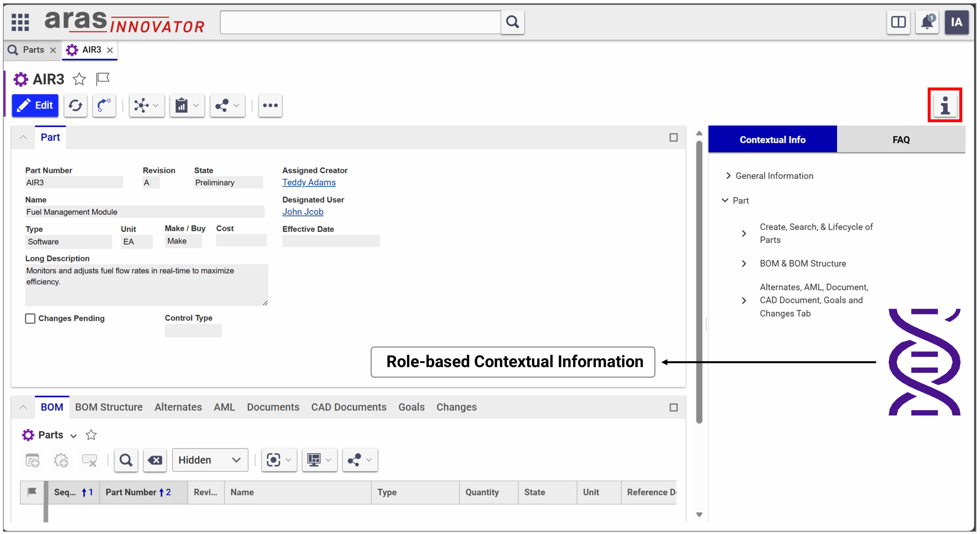Open the reports clipboard dropdown
This screenshot has height=534, width=980.
[187, 105]
